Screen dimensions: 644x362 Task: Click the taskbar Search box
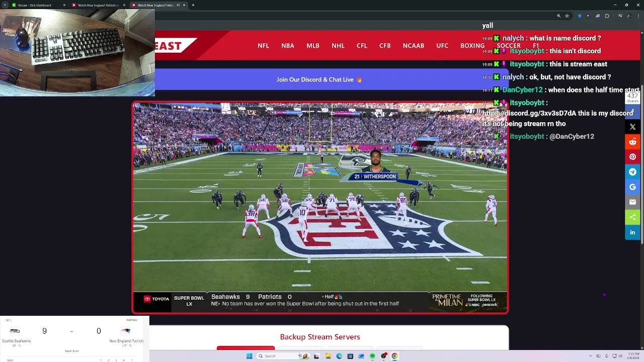pos(283,356)
